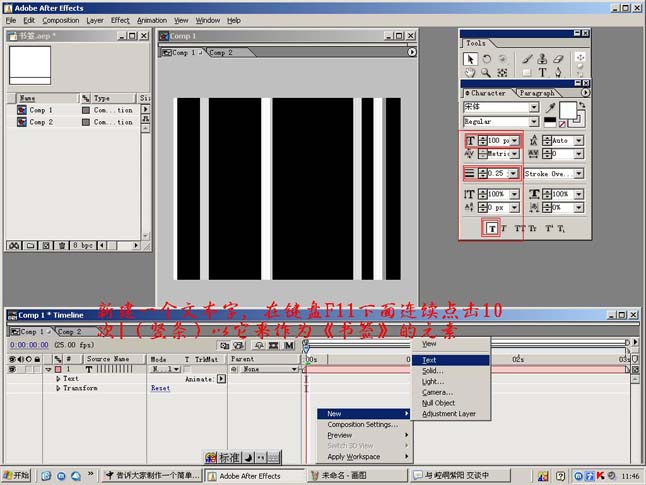Screen dimensions: 646x485
Task: Click the current time 0:00:00:00 display
Action: click(x=29, y=345)
